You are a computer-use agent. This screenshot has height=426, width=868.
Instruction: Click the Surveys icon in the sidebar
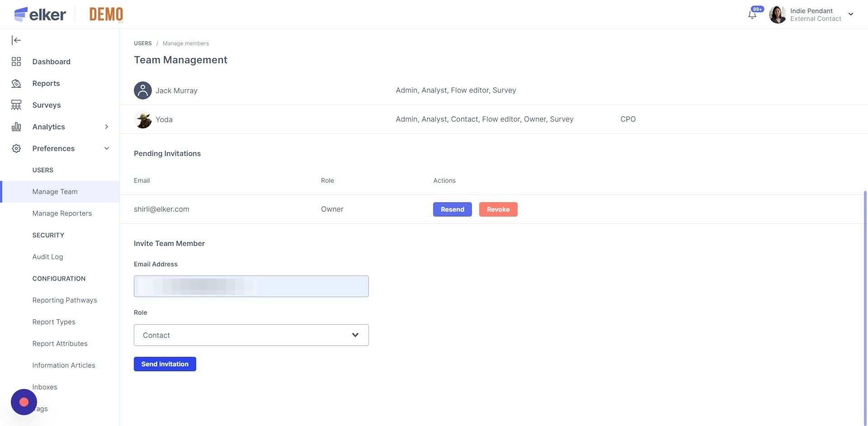[16, 105]
